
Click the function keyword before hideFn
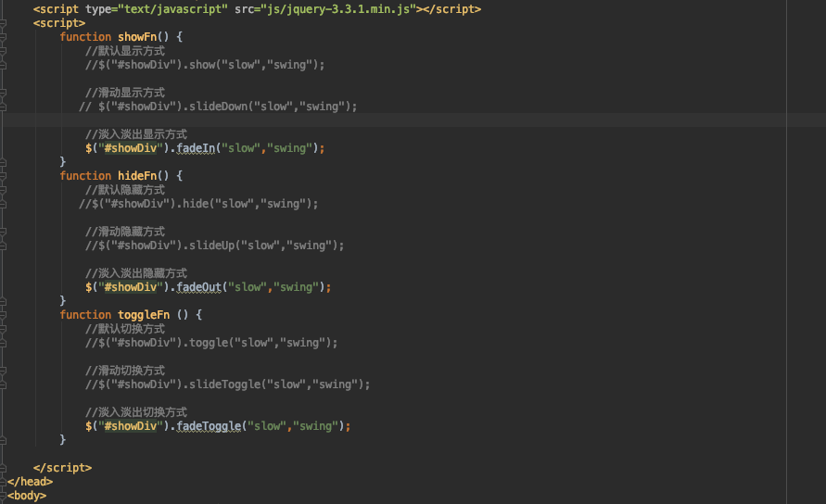click(85, 176)
